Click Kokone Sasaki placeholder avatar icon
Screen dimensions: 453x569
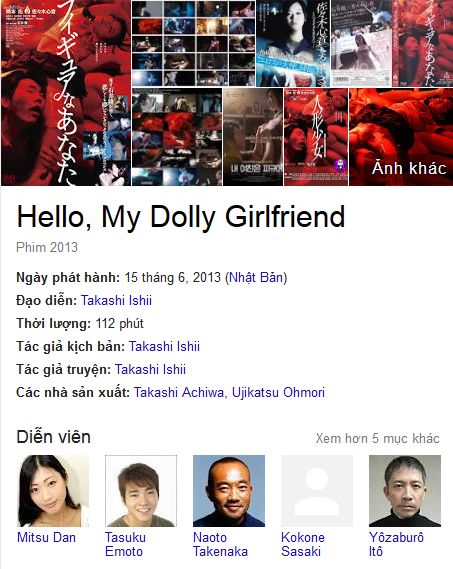pos(317,491)
